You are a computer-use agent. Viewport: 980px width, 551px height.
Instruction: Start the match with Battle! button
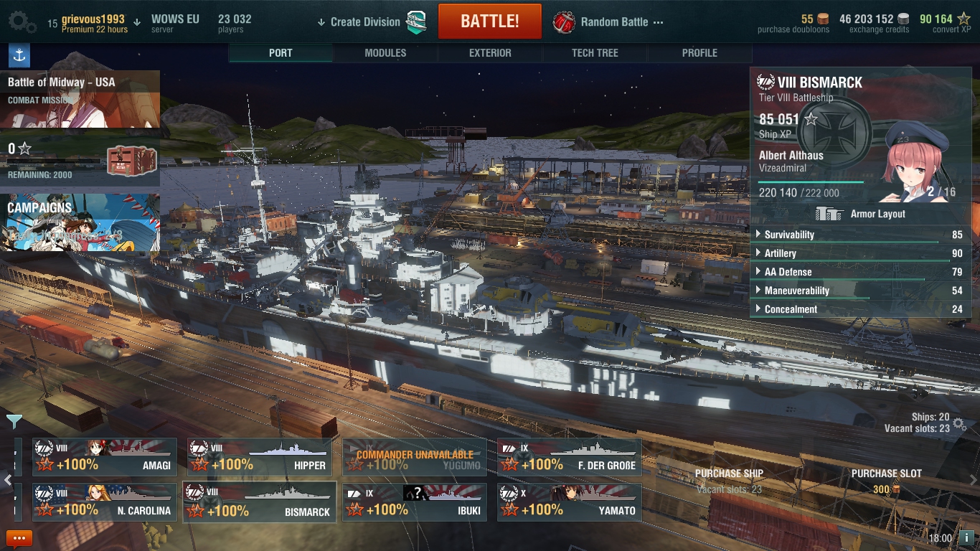tap(490, 22)
